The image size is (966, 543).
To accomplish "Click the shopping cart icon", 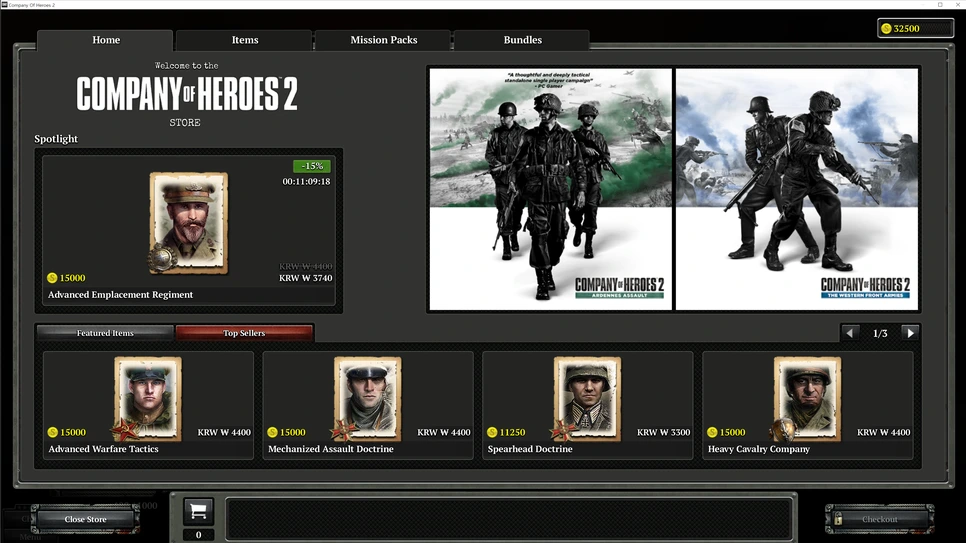I will tap(198, 511).
